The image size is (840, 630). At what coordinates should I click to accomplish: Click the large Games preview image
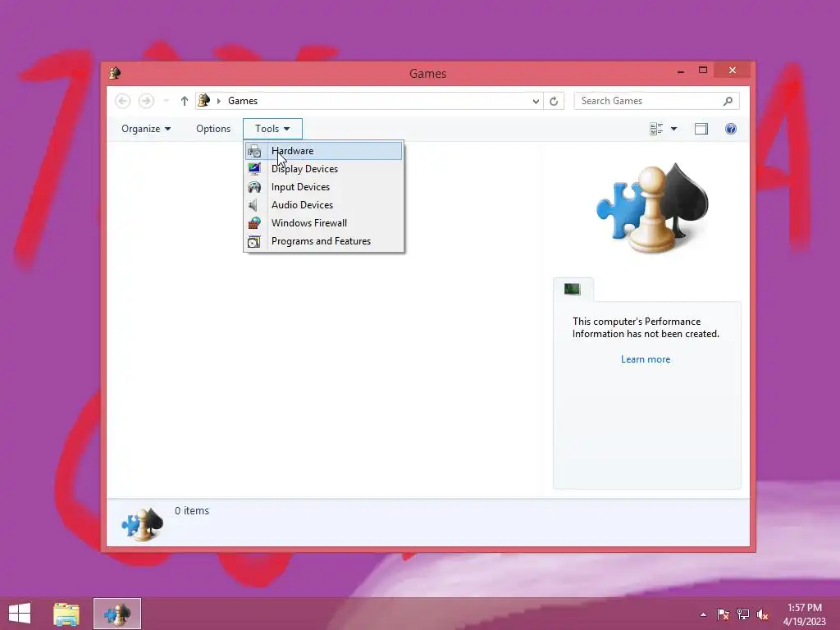652,208
